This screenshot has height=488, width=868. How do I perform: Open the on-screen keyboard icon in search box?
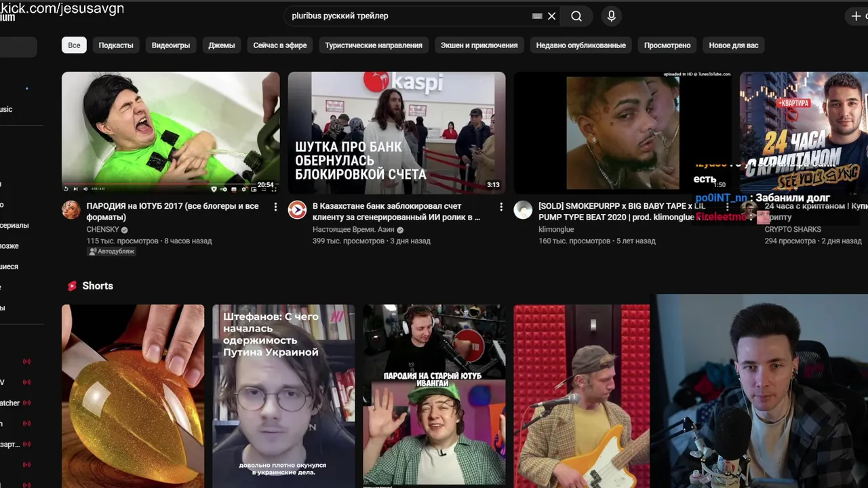(x=537, y=16)
